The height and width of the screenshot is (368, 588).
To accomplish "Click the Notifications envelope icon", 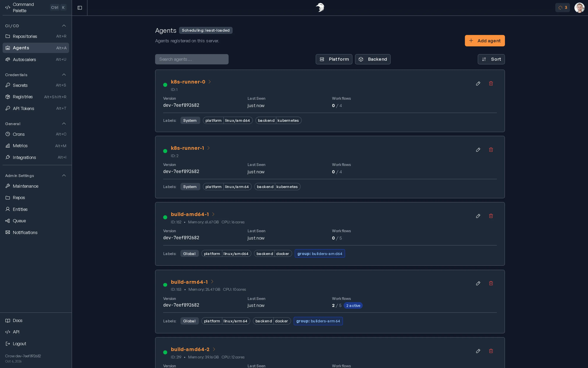I will tap(8, 232).
